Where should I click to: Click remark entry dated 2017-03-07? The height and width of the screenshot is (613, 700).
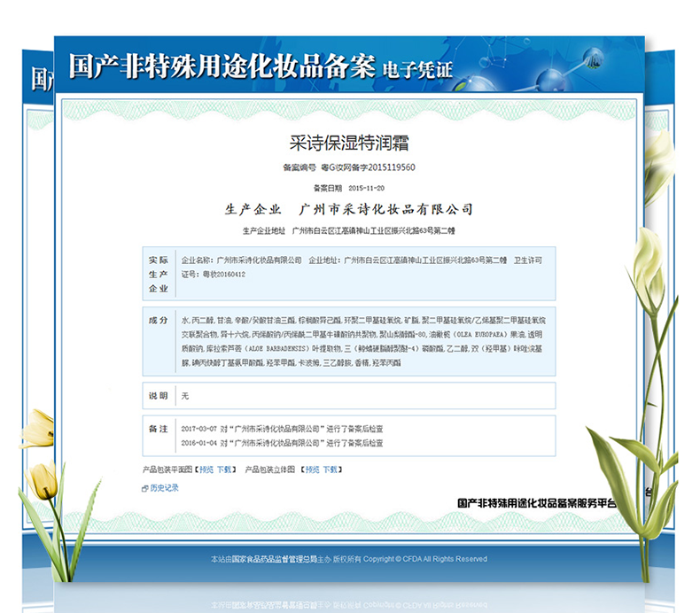(282, 429)
